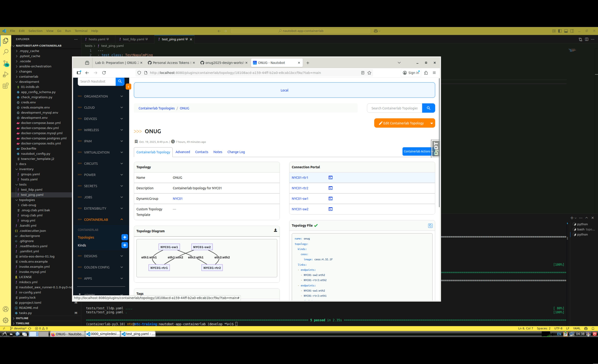The image size is (598, 364).
Task: Open terminal icon for NYC01-rtr1
Action: click(x=330, y=178)
